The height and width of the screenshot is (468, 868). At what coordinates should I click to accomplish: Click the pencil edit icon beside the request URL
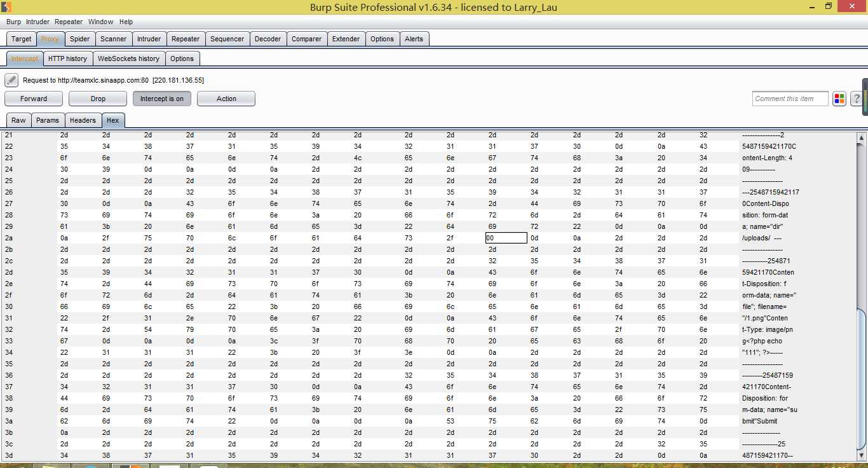tap(11, 80)
